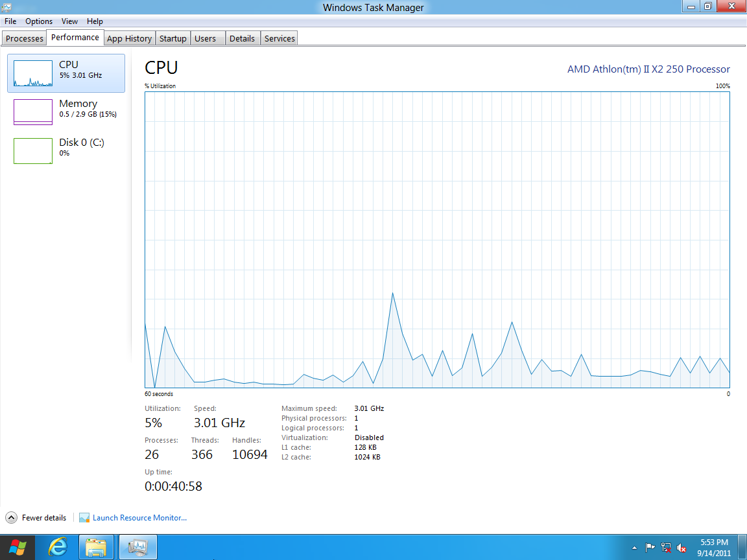This screenshot has height=560, width=747.
Task: Select the Memory mini graph thumbnail
Action: [33, 112]
